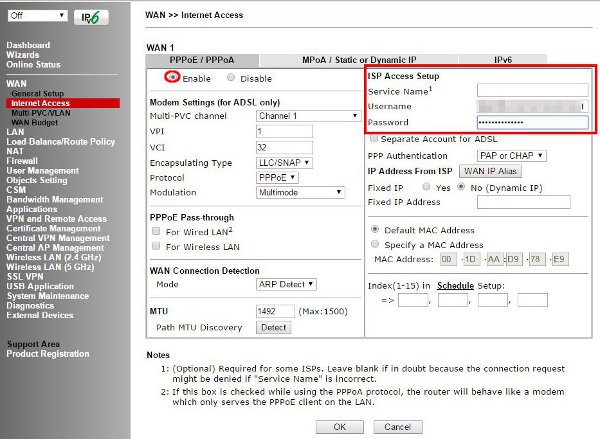Select No (Dynamic IP) radio button
Screen dimensions: 600x439
461,187
